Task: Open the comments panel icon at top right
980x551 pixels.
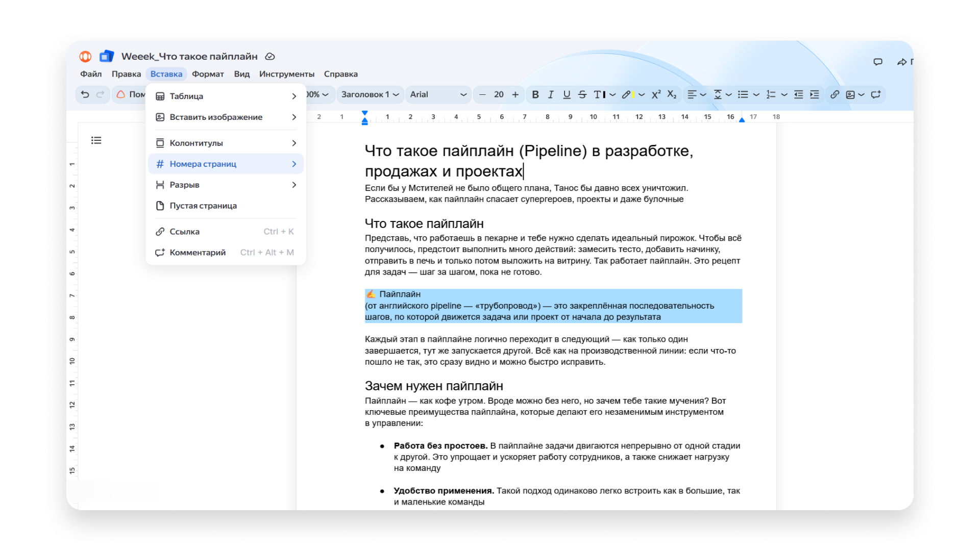Action: (x=878, y=62)
